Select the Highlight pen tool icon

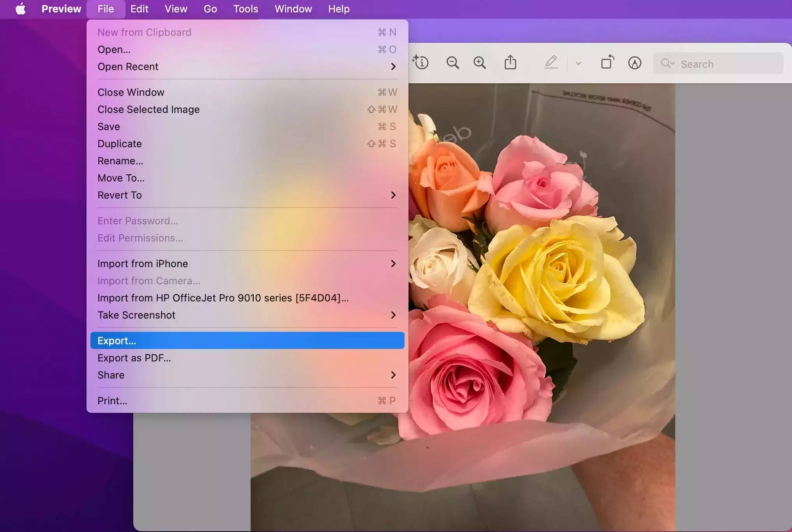551,62
